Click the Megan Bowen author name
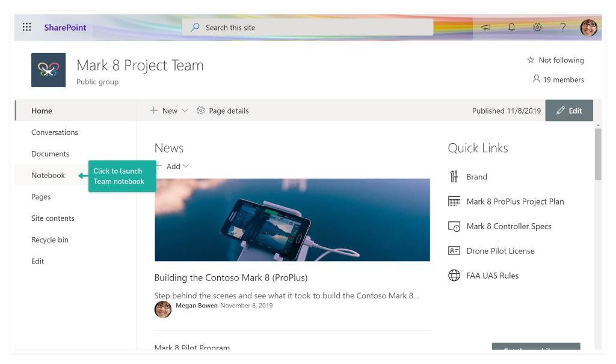Image resolution: width=616 pixels, height=364 pixels. tap(197, 306)
